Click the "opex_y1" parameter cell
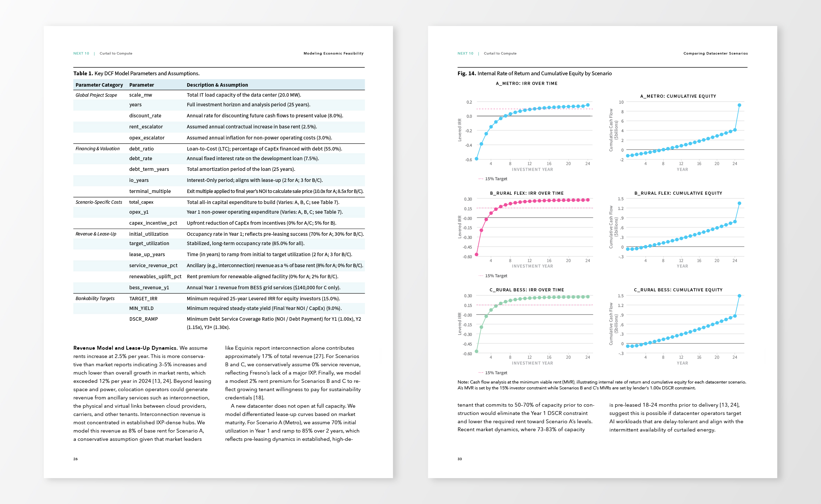This screenshot has height=504, width=821. pos(139,212)
